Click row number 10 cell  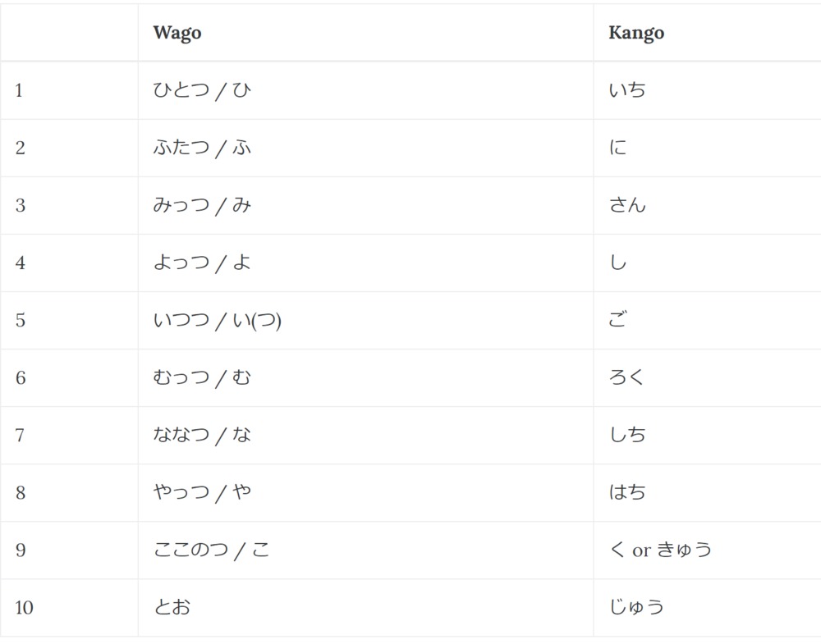[x=24, y=607]
